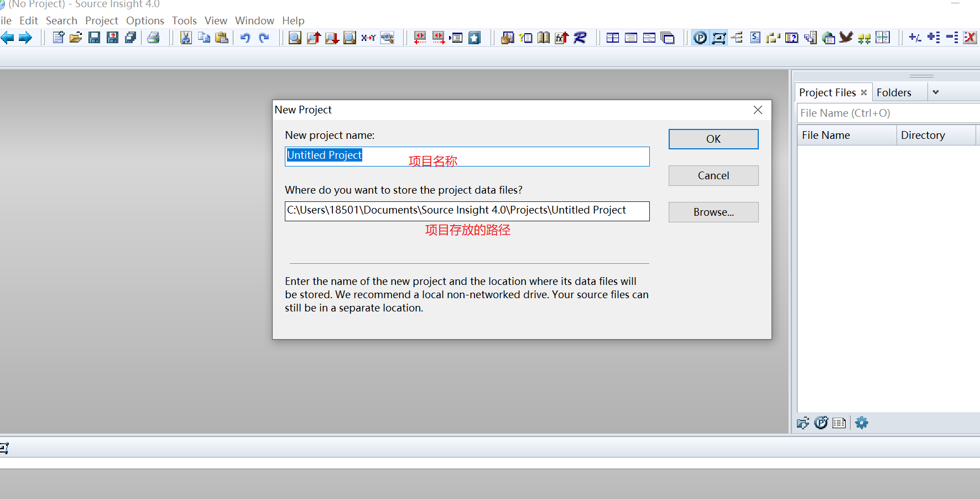The image size is (980, 499).
Task: Click the blue Go Back arrow
Action: click(x=8, y=38)
